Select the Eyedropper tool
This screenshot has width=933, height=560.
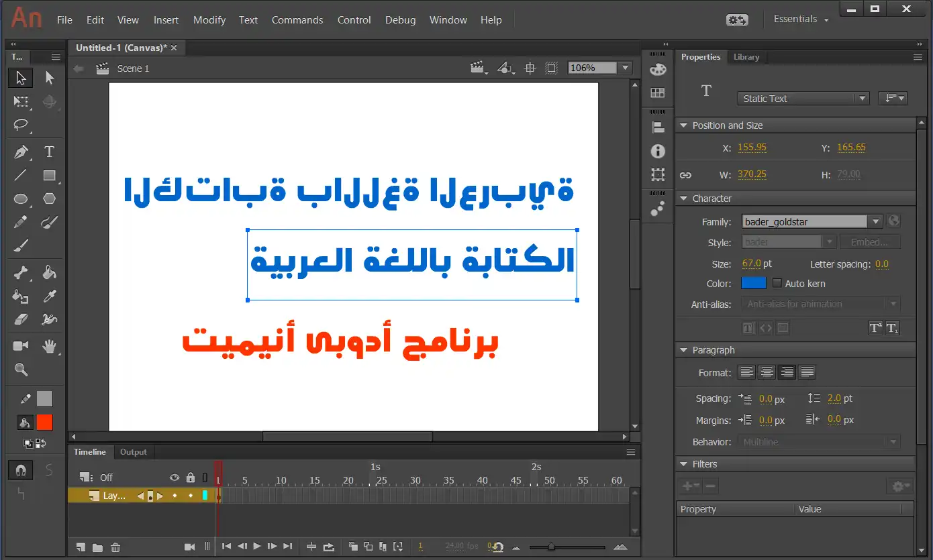[x=49, y=296]
